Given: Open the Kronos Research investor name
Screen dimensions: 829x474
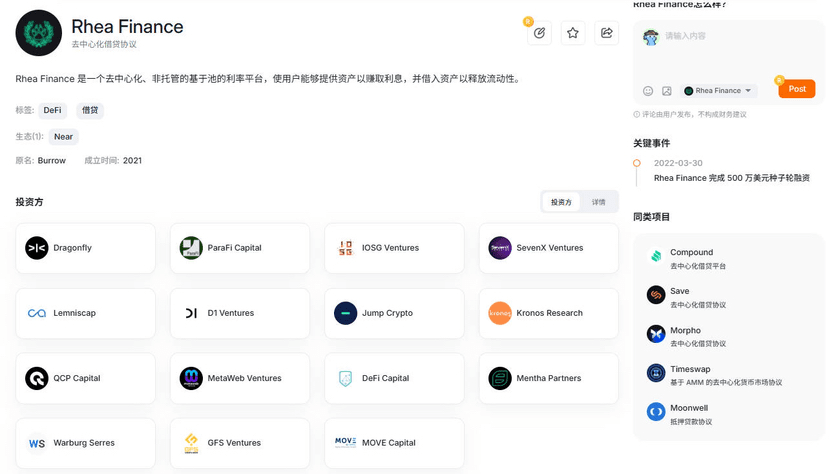Looking at the screenshot, I should pos(549,313).
